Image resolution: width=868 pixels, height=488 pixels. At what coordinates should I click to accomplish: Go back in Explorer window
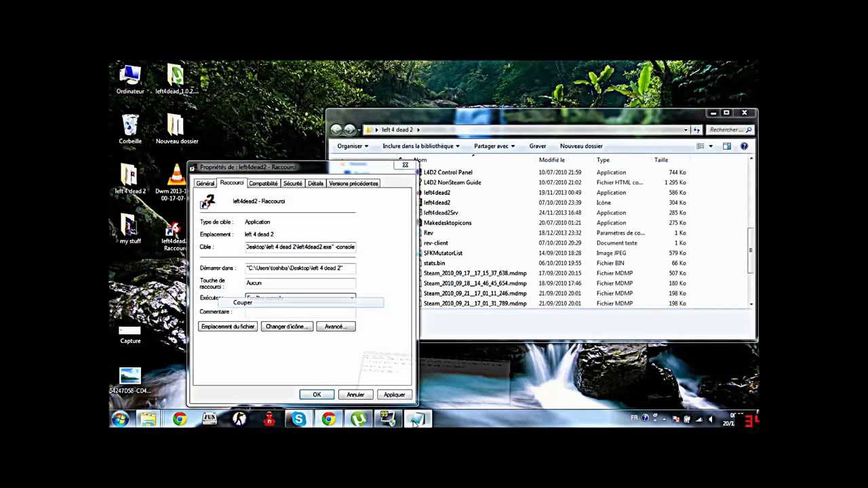pos(336,129)
